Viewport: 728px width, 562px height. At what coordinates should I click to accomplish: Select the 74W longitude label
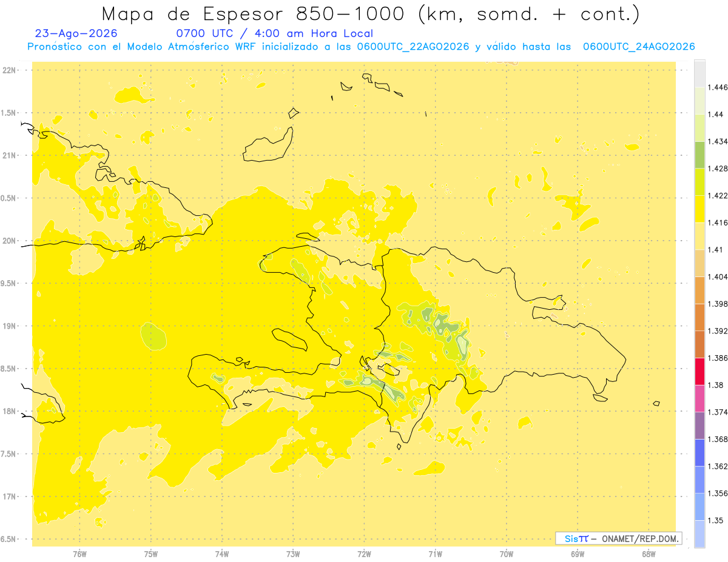click(222, 554)
